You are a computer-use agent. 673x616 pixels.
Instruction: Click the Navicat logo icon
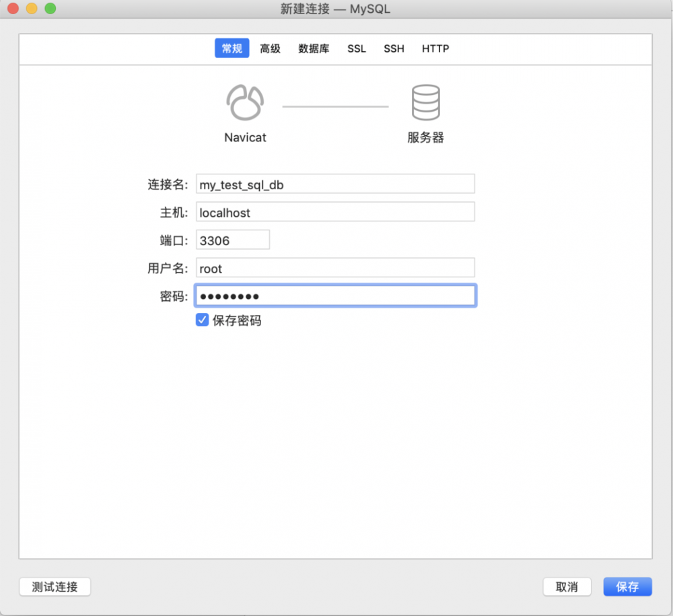pos(245,101)
